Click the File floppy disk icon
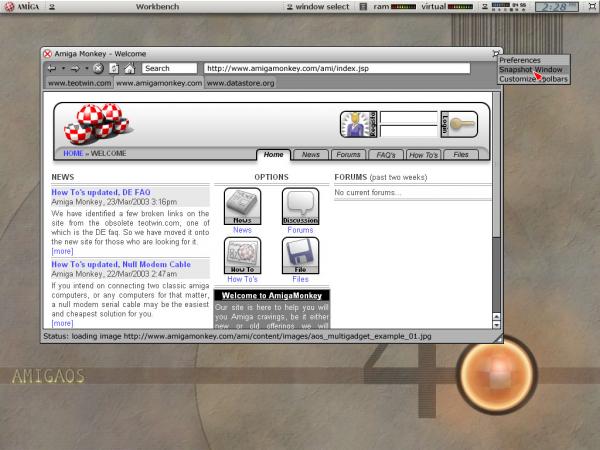 coord(300,255)
